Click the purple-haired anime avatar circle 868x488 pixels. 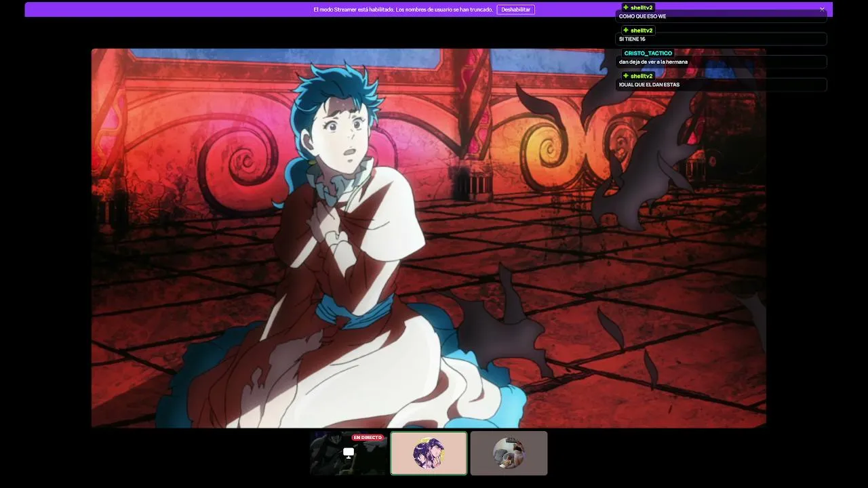(429, 453)
